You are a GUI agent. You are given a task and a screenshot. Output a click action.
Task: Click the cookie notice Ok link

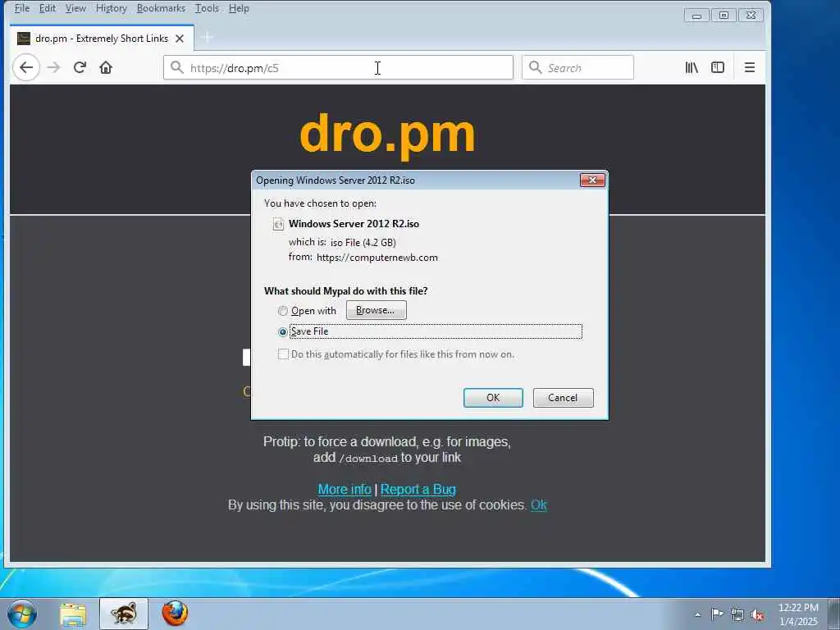[538, 504]
